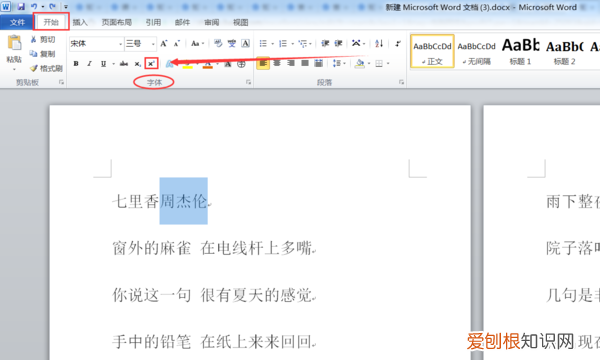Apply the Heading 1 (标题 1) style

(x=520, y=51)
